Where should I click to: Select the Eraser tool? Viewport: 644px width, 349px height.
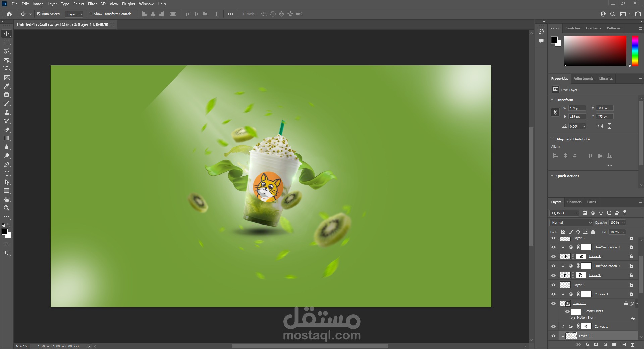tap(7, 130)
